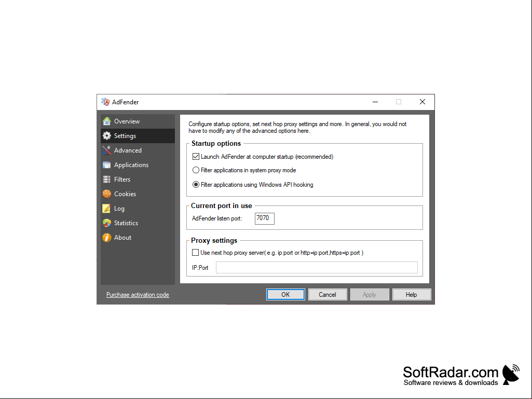Click the About info icon
The image size is (532, 399).
pos(106,238)
